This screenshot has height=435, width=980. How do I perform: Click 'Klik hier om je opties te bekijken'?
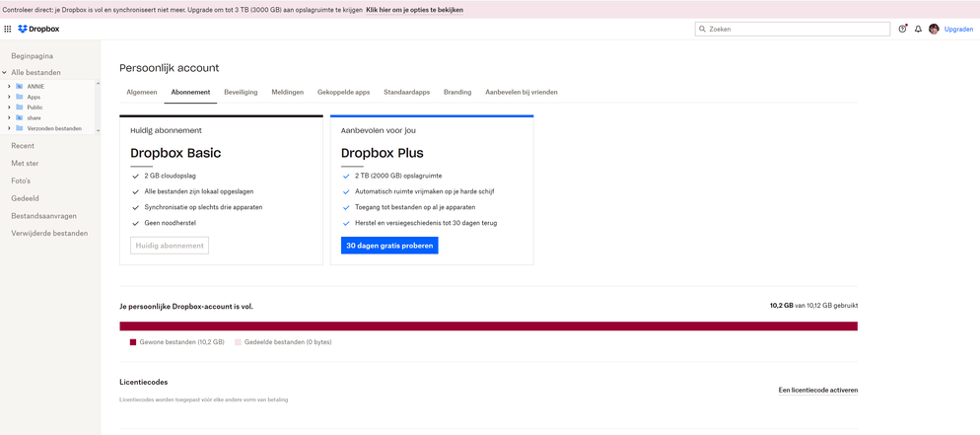click(415, 10)
